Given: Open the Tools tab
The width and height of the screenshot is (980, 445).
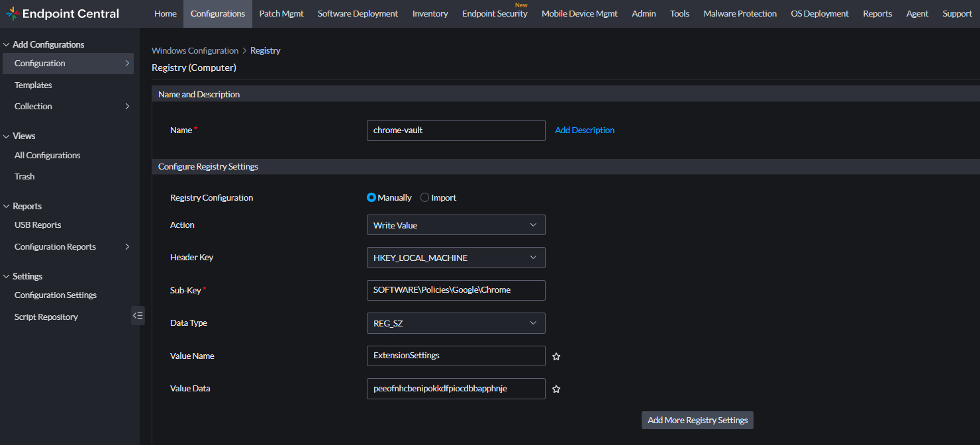Looking at the screenshot, I should pyautogui.click(x=679, y=13).
